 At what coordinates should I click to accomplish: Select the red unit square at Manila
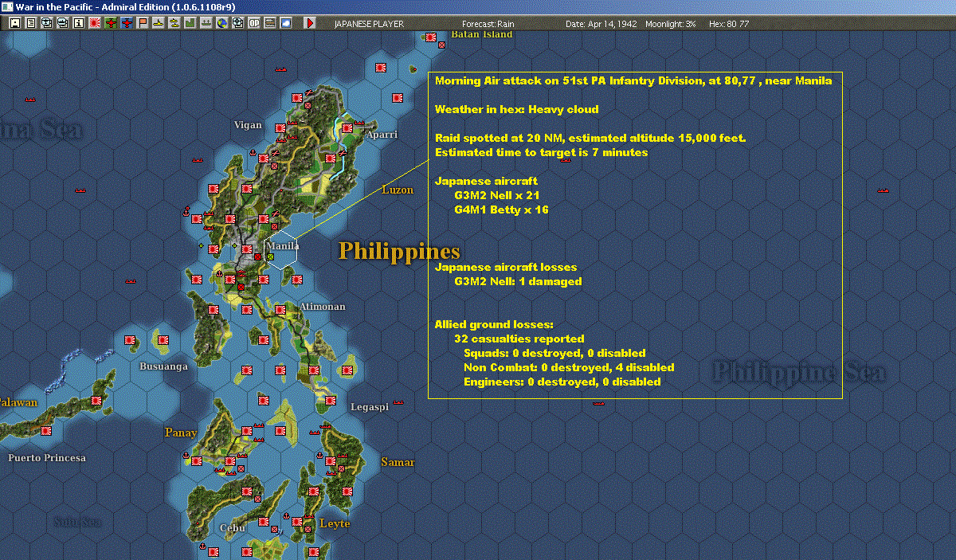pos(257,257)
